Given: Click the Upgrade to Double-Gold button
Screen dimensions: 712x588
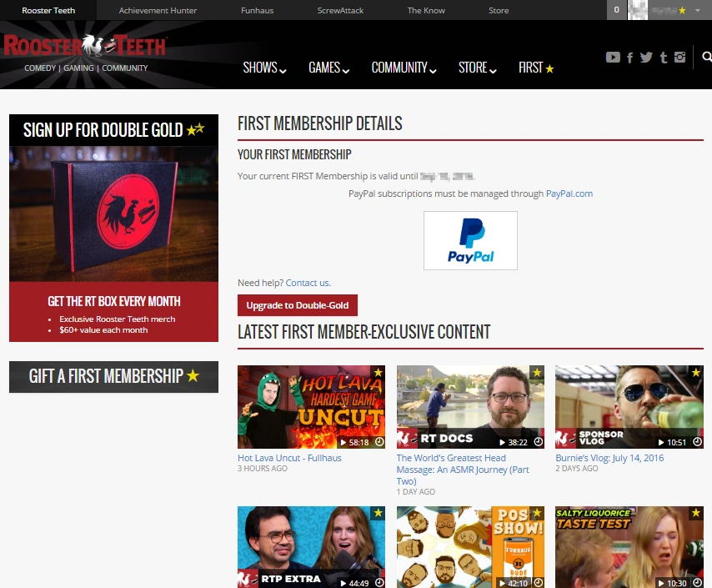Looking at the screenshot, I should (298, 305).
